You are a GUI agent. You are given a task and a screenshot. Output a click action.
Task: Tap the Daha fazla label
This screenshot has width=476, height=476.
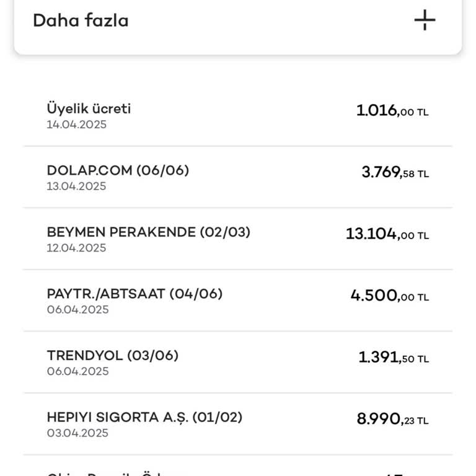[81, 20]
